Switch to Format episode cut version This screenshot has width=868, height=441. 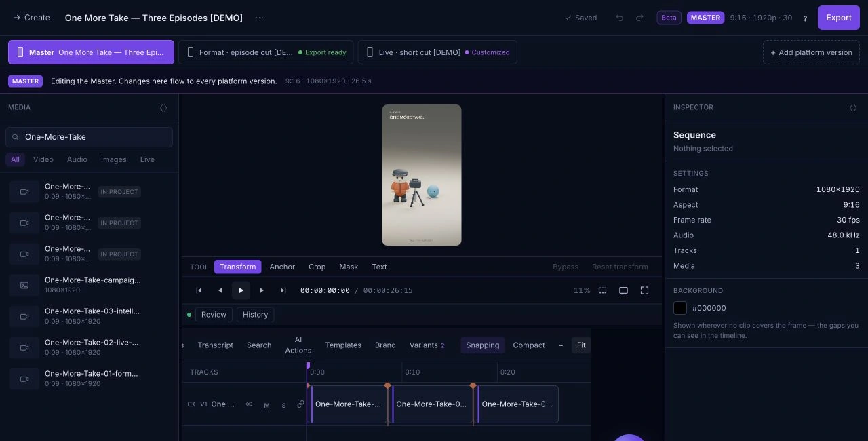[266, 52]
